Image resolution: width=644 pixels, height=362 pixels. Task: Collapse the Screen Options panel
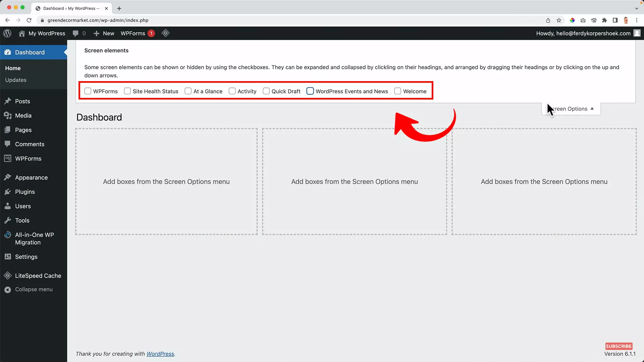click(571, 109)
